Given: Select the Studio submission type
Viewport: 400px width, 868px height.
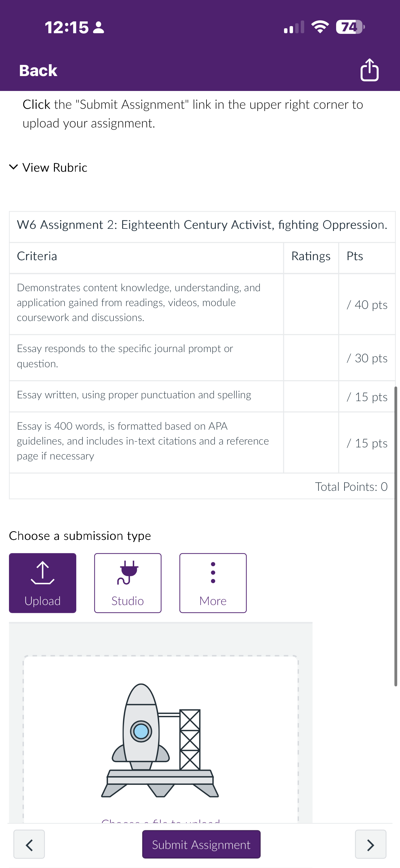Looking at the screenshot, I should [128, 583].
